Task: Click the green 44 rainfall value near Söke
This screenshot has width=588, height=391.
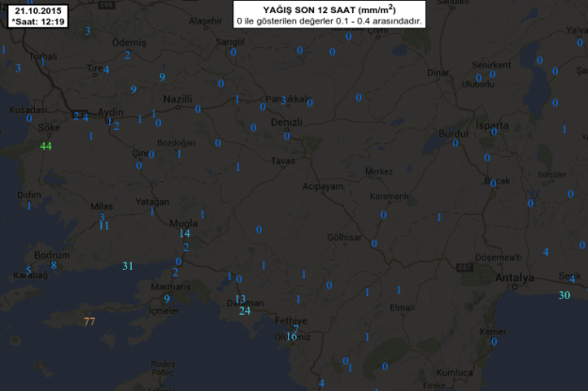Action: pyautogui.click(x=46, y=146)
